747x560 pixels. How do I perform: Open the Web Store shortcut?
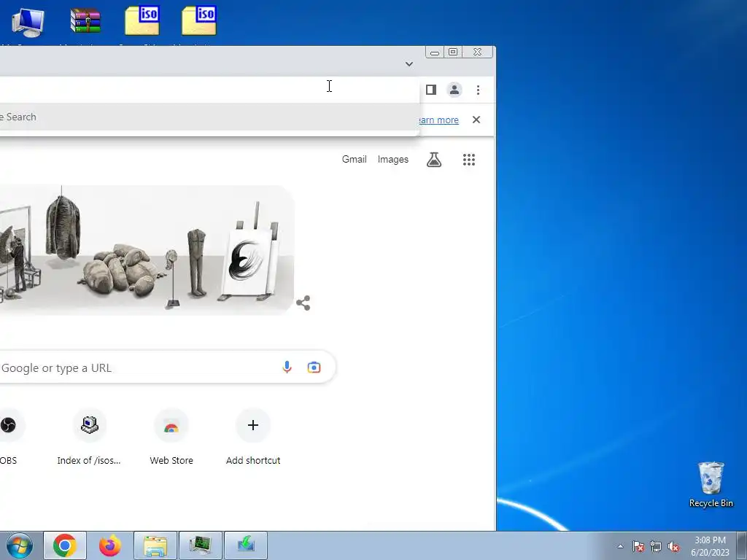pyautogui.click(x=171, y=436)
